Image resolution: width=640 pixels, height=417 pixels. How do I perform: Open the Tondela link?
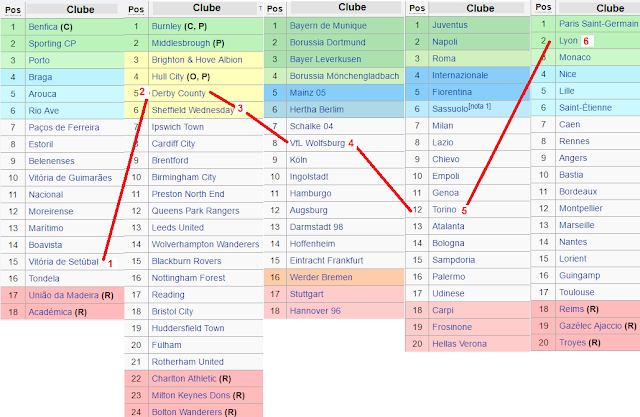coord(44,278)
